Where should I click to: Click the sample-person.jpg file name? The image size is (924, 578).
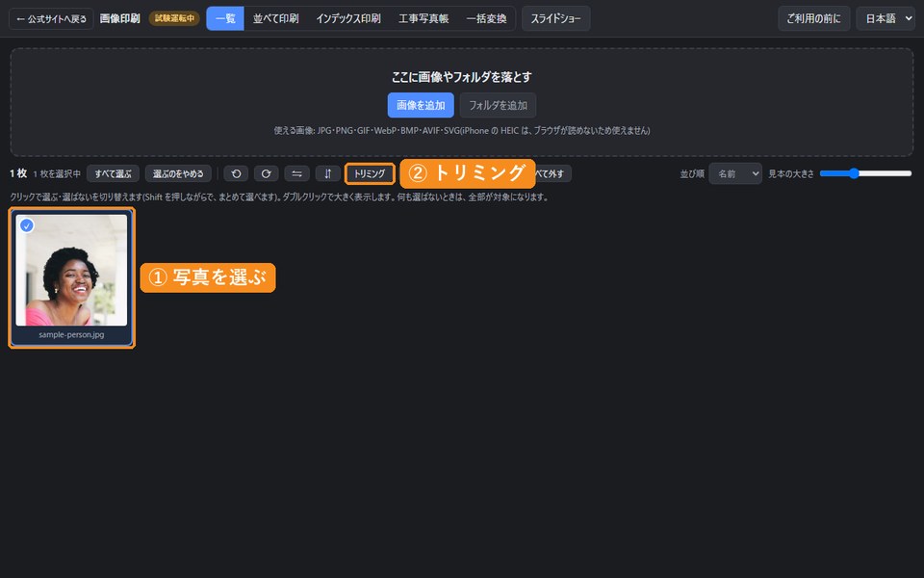[71, 334]
